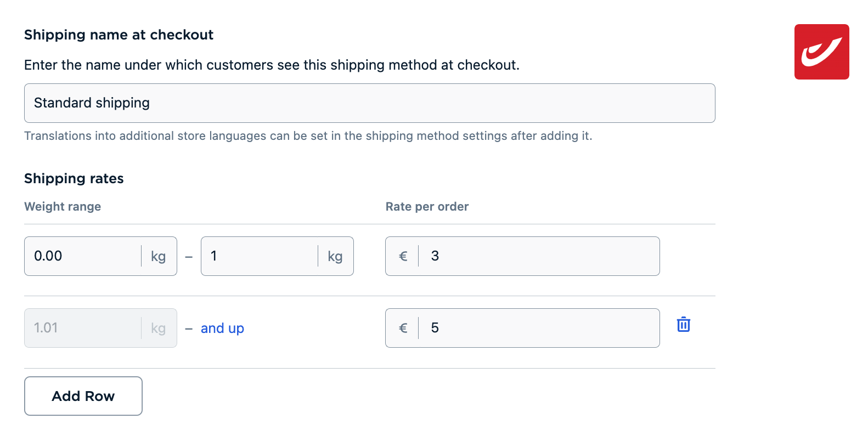
Task: Click the rate field containing 5
Action: click(x=538, y=328)
